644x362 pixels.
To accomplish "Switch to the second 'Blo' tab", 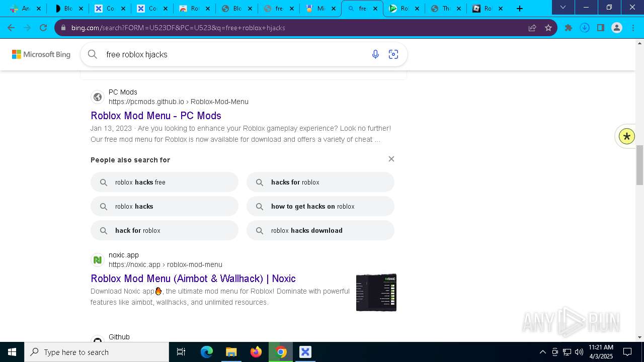I will [236, 8].
